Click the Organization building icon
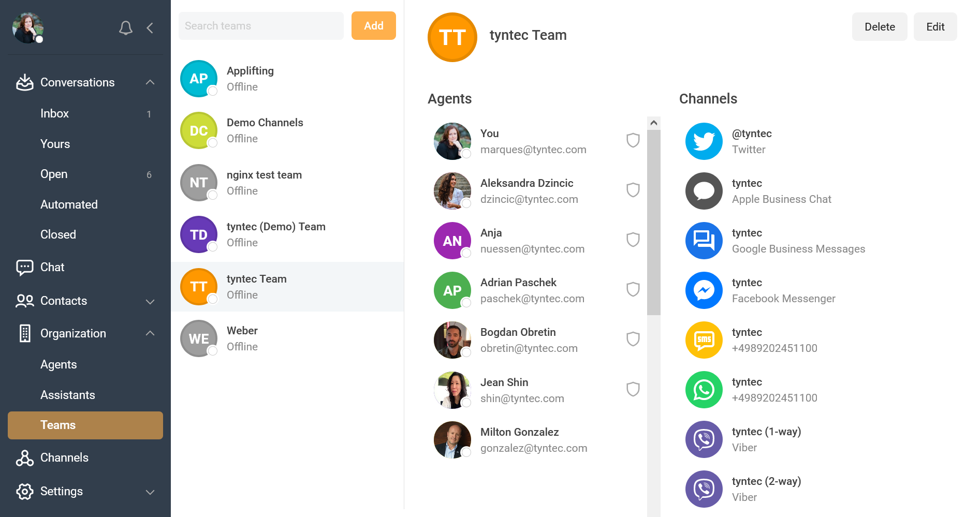Viewport: 980px width, 517px height. pos(25,333)
